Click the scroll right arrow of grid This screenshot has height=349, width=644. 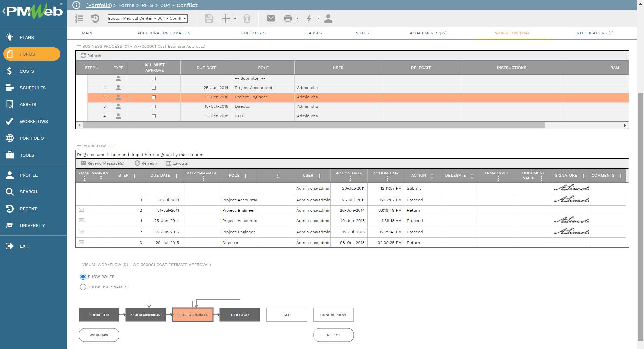click(x=625, y=125)
